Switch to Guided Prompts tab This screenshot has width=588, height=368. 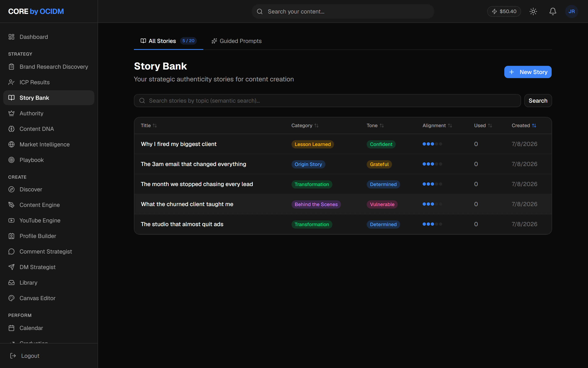coord(236,41)
